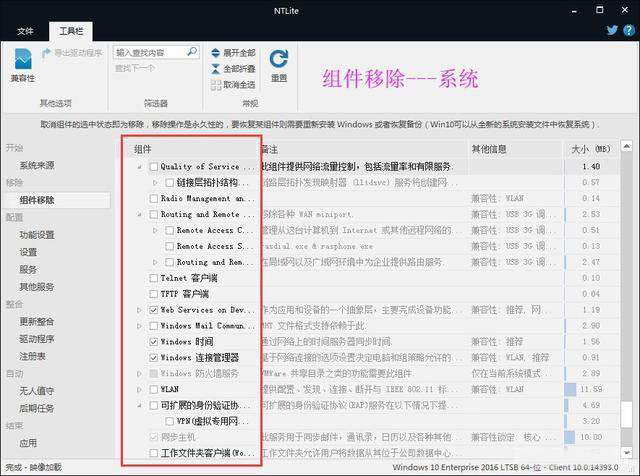Click the magnifier search icon

coord(191,52)
